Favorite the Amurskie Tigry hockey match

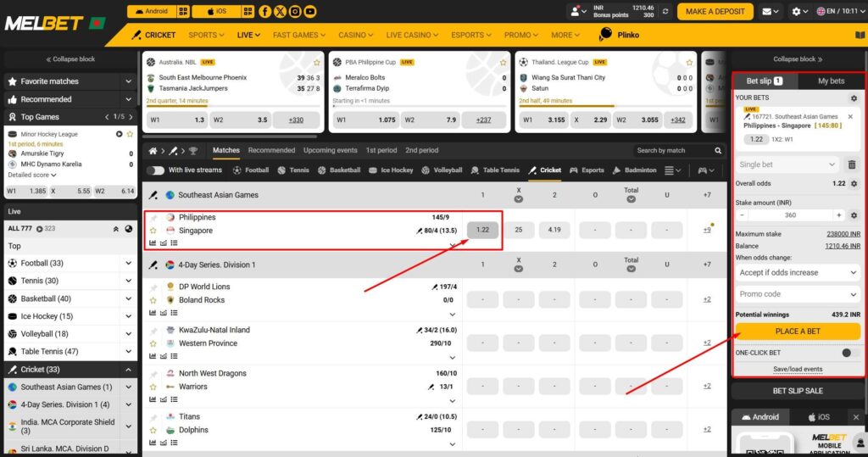pos(130,134)
